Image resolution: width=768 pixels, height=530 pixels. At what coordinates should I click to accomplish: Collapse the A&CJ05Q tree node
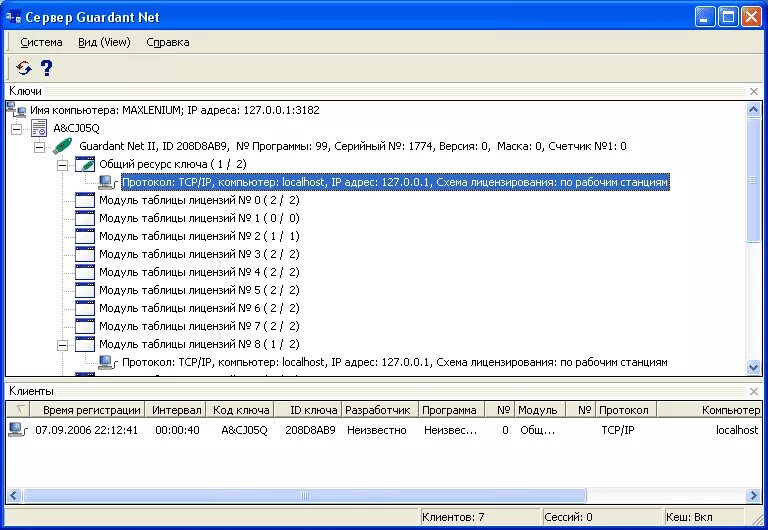point(17,129)
